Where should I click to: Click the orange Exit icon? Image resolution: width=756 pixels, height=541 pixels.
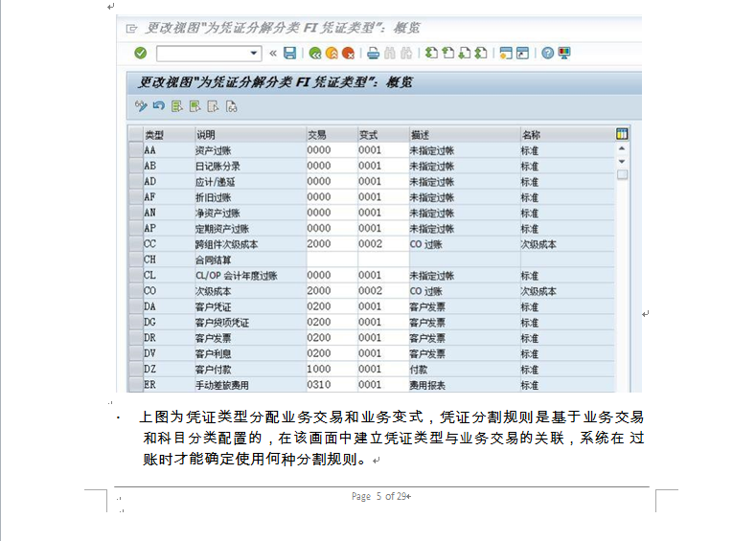[x=332, y=53]
